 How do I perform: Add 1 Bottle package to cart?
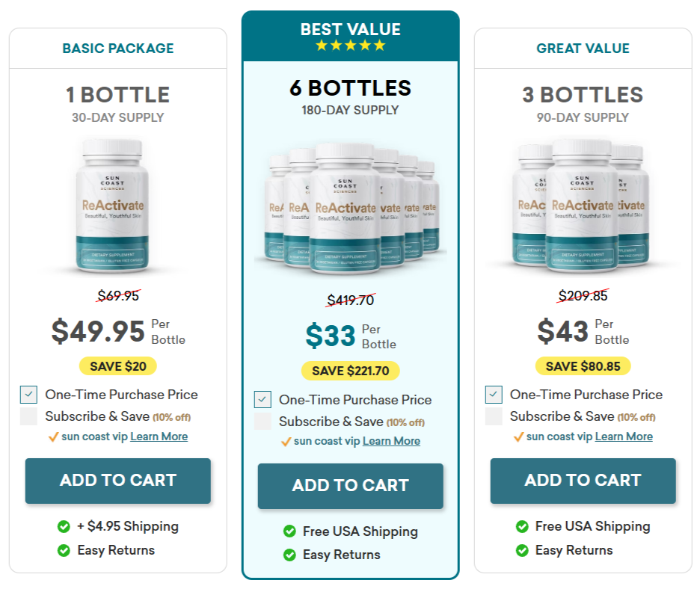coord(118,481)
